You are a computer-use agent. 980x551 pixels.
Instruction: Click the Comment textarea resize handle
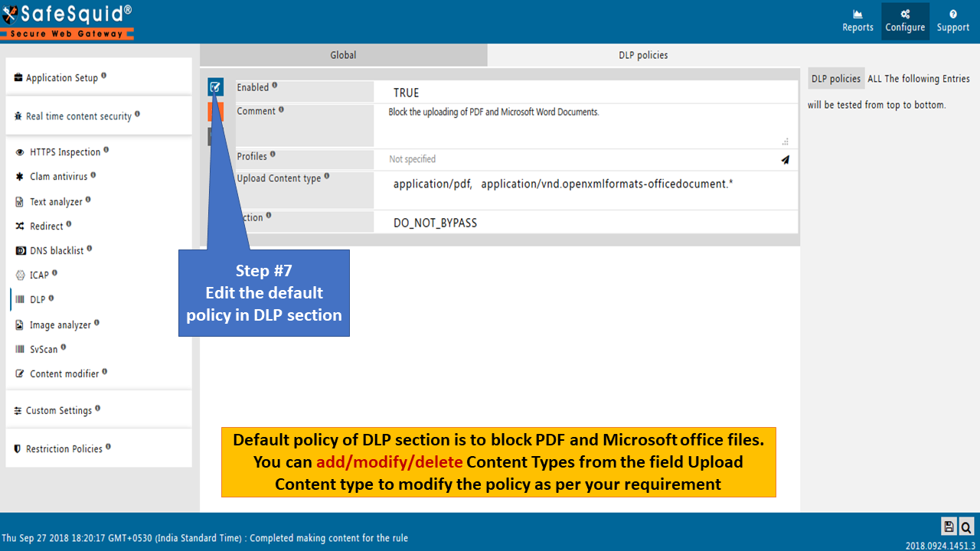click(786, 142)
